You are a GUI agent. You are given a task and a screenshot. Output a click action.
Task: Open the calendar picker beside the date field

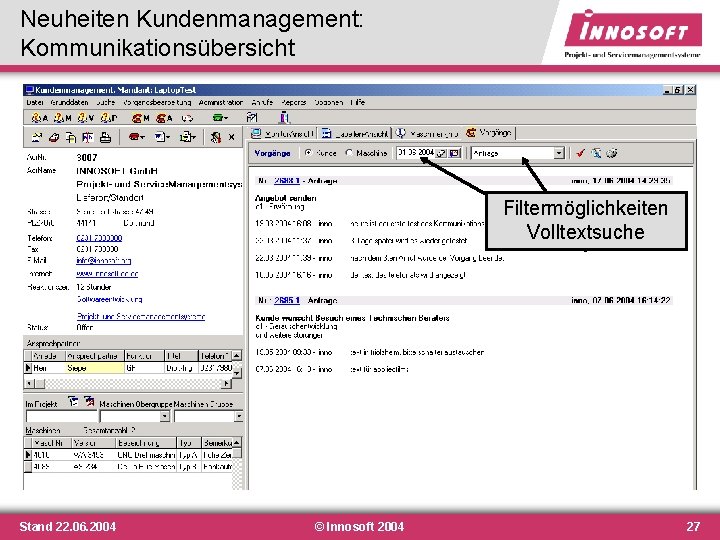pos(455,153)
